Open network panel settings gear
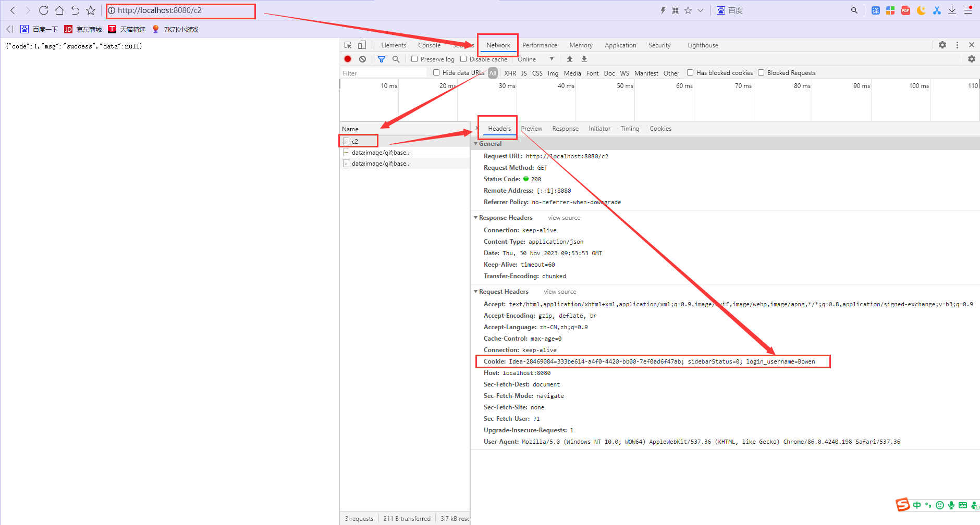The width and height of the screenshot is (980, 525). point(972,59)
